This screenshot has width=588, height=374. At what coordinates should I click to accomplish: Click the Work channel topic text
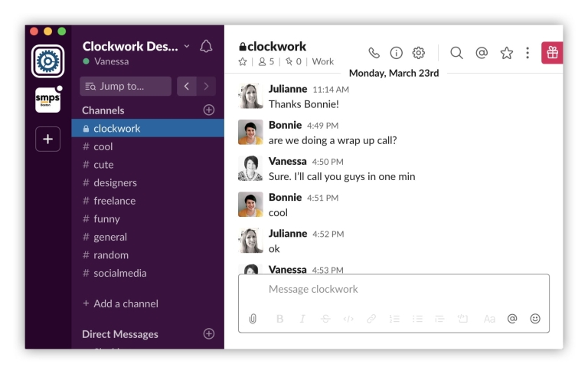tap(322, 61)
